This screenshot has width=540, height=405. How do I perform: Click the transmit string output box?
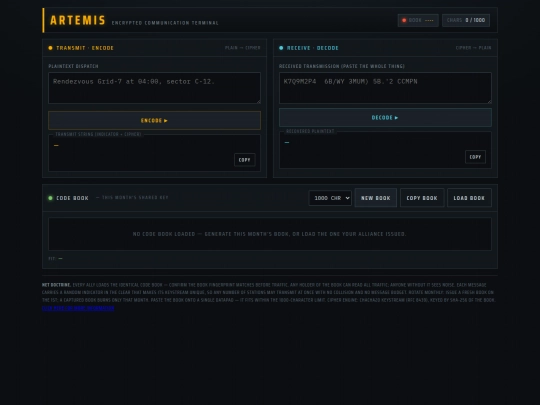(x=154, y=153)
